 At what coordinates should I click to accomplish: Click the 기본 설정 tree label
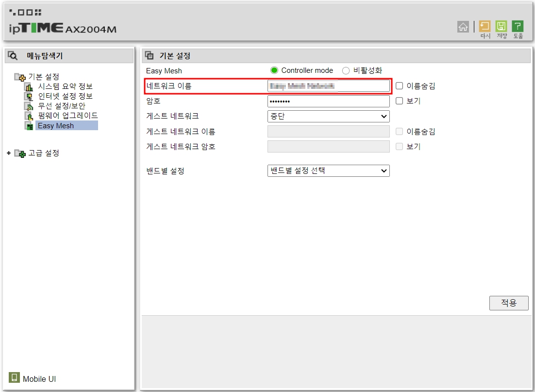tap(44, 76)
